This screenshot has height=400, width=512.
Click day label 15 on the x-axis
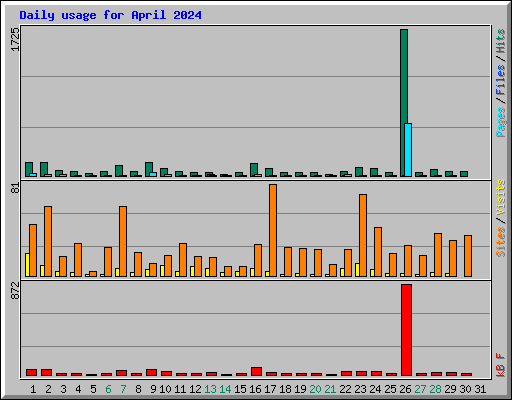click(x=240, y=389)
